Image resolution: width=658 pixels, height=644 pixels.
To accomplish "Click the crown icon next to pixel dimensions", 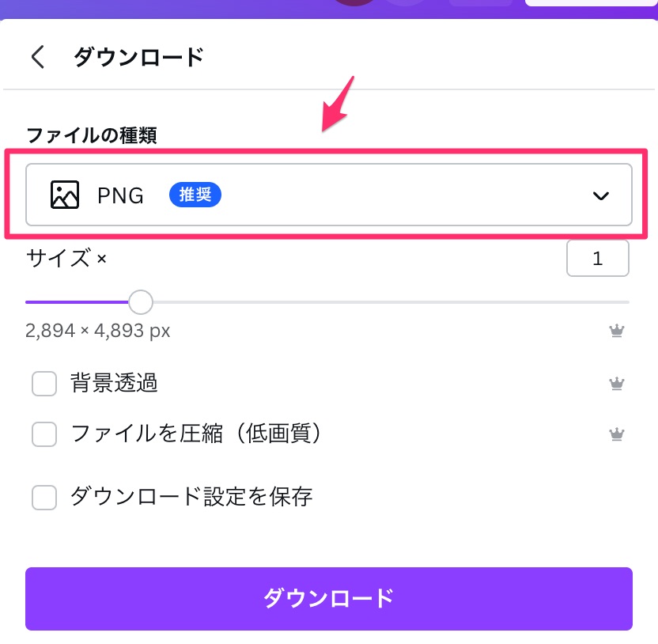I will tap(616, 331).
